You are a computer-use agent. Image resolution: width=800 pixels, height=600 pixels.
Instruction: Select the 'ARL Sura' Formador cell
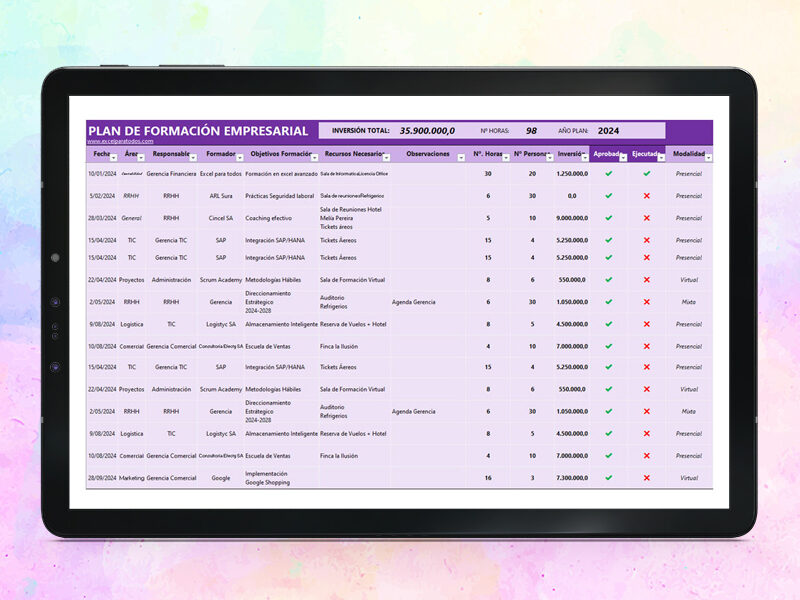click(x=220, y=196)
